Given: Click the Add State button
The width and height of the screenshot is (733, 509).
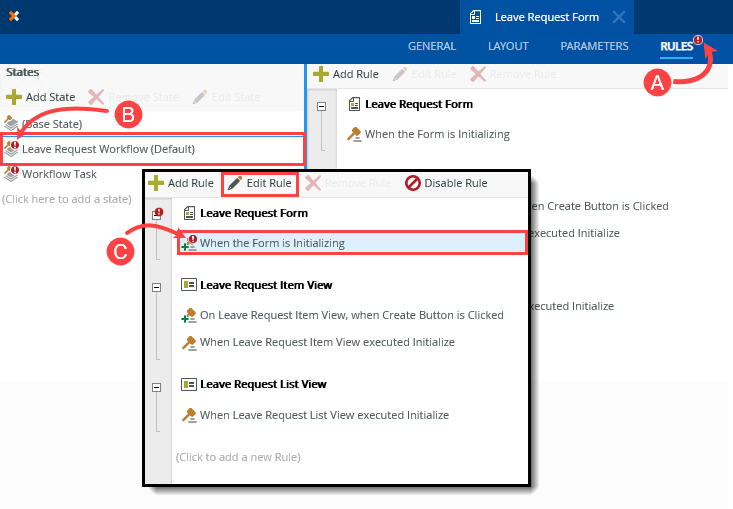Looking at the screenshot, I should 41,97.
